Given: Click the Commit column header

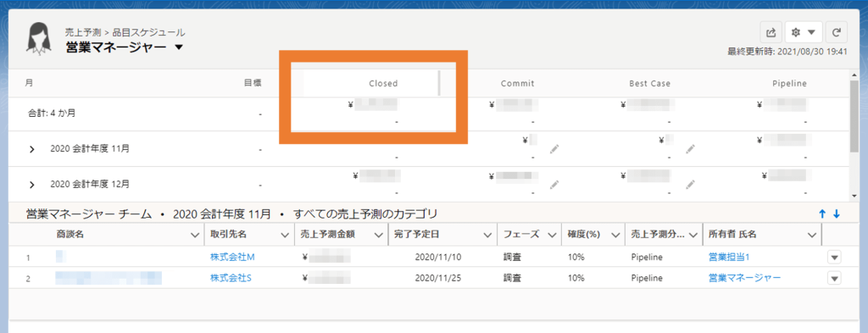Looking at the screenshot, I should point(517,84).
